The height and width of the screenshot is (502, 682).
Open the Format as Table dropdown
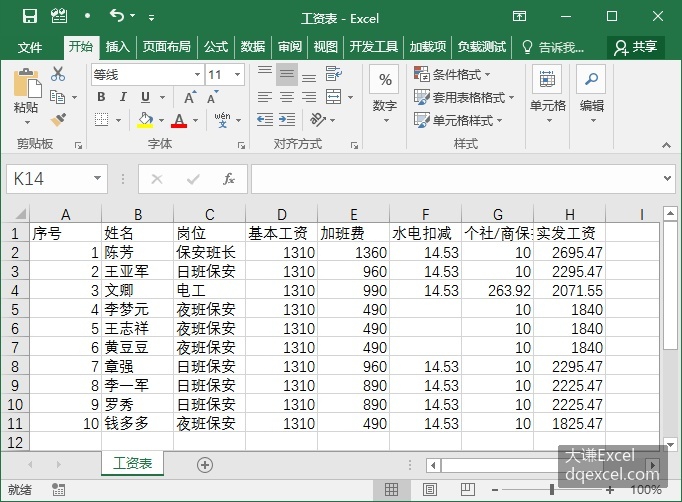click(464, 97)
